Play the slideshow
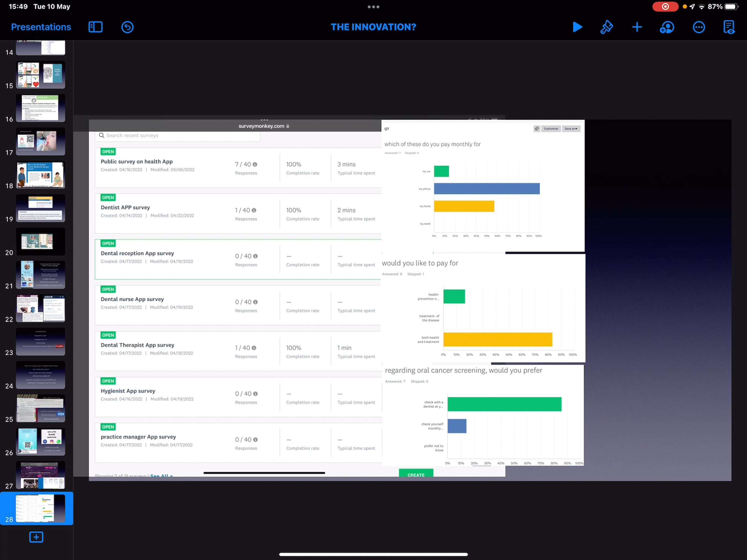Viewport: 747px width, 560px height. 577,27
